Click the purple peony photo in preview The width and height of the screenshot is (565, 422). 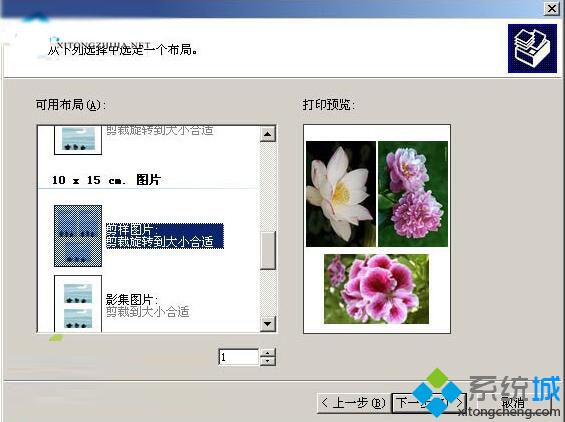coord(413,194)
